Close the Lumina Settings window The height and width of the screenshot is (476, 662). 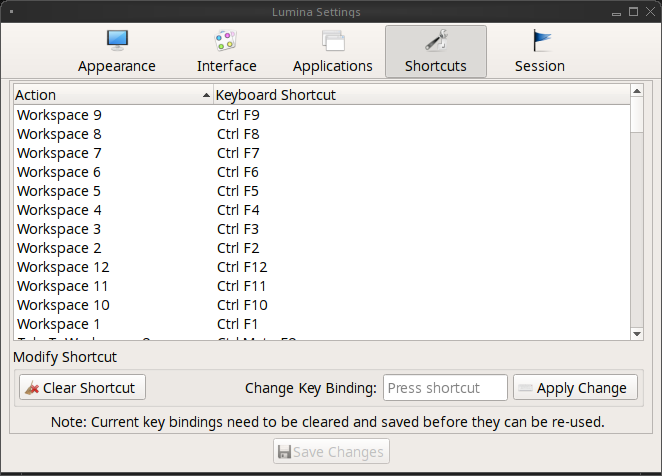651,12
